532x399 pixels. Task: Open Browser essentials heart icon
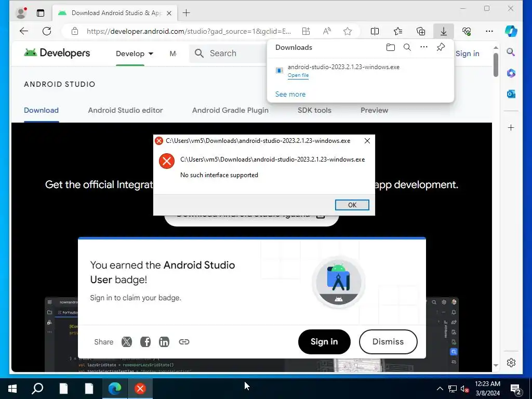click(x=467, y=31)
